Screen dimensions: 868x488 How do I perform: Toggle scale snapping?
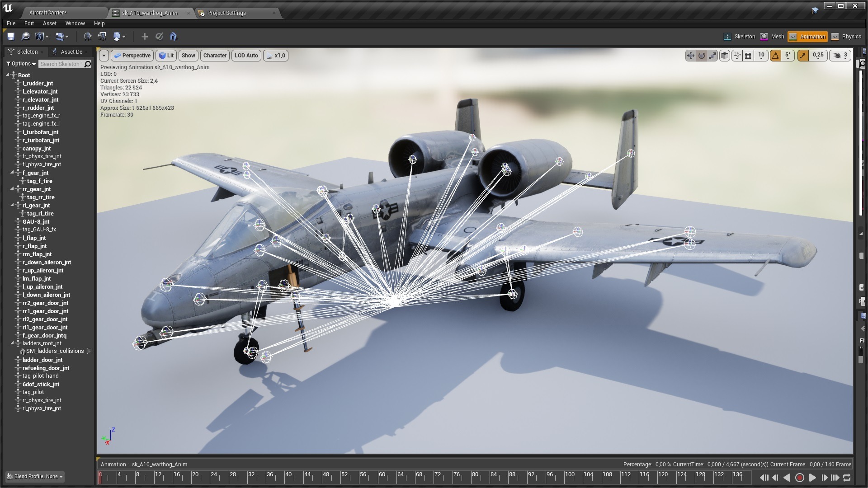click(803, 56)
